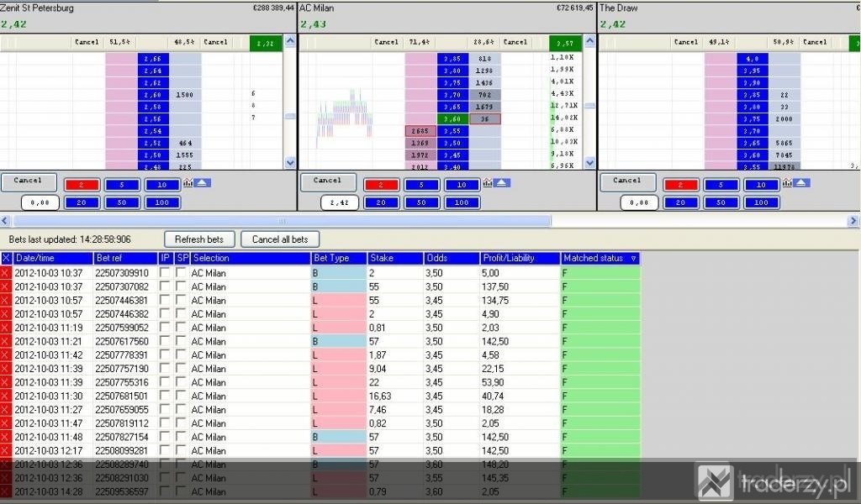This screenshot has width=861, height=504.
Task: Delete bet 22507617560 with its red X
Action: pos(6,342)
